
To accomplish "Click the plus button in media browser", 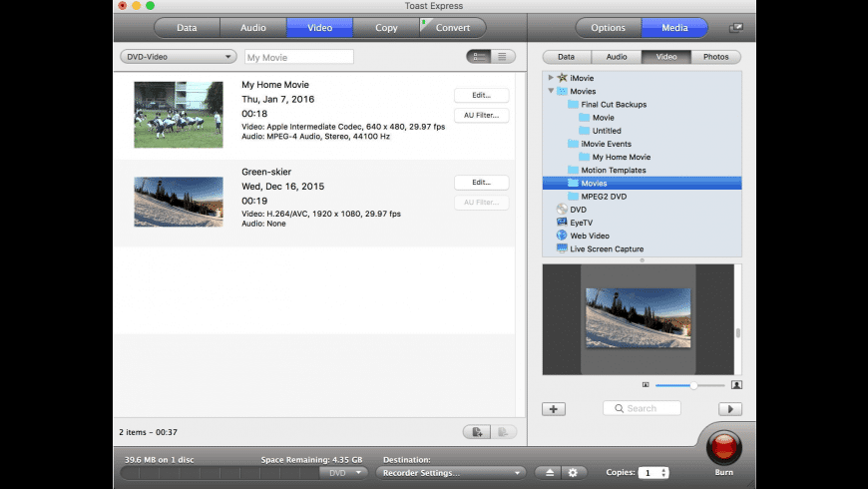I will (554, 408).
